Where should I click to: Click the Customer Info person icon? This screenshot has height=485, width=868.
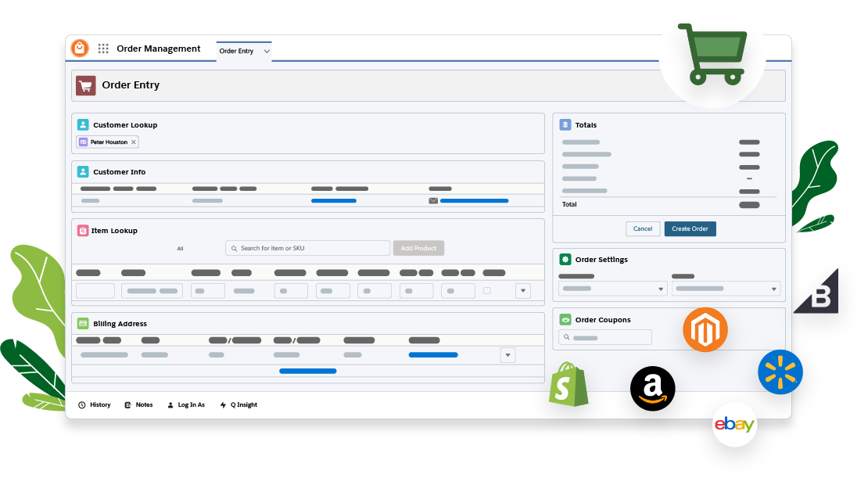(83, 171)
